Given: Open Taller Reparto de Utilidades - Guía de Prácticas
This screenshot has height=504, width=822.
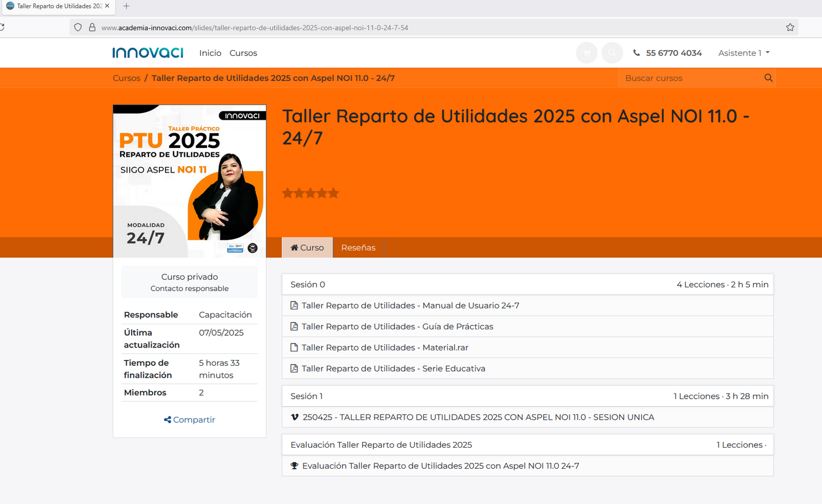Looking at the screenshot, I should (x=397, y=327).
